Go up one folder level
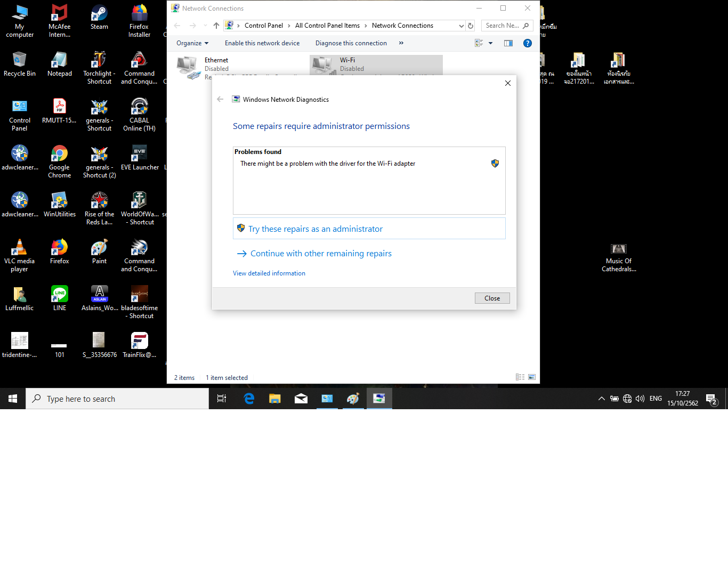This screenshot has width=728, height=568. [216, 26]
